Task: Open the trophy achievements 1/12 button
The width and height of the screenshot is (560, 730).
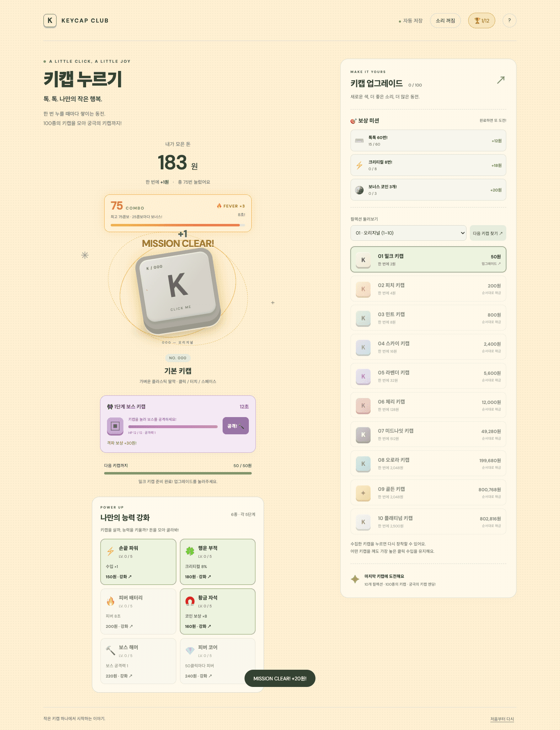Action: pyautogui.click(x=482, y=21)
